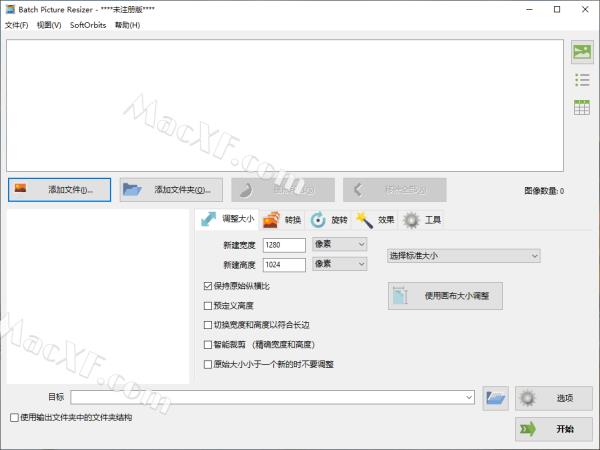The image size is (600, 450).
Task: Open the 效果 effects tab
Action: coord(375,220)
